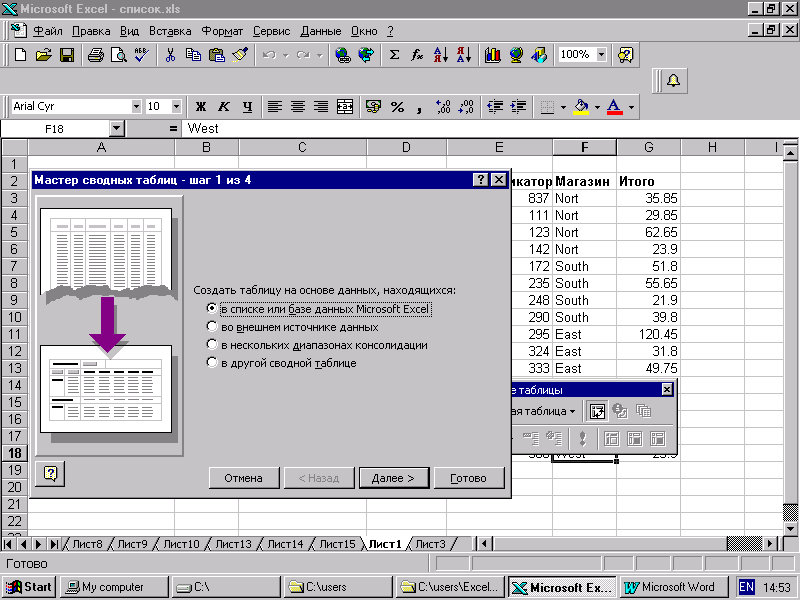Apply the yellow Fill Color swatch
This screenshot has height=600, width=800.
pyautogui.click(x=581, y=107)
